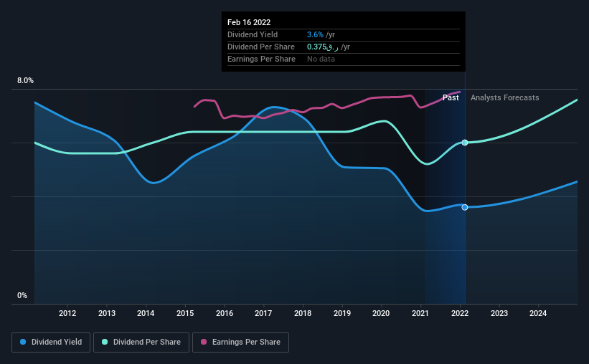Click the 'Analysts Forecasts' label
This screenshot has height=364, width=589.
click(504, 97)
